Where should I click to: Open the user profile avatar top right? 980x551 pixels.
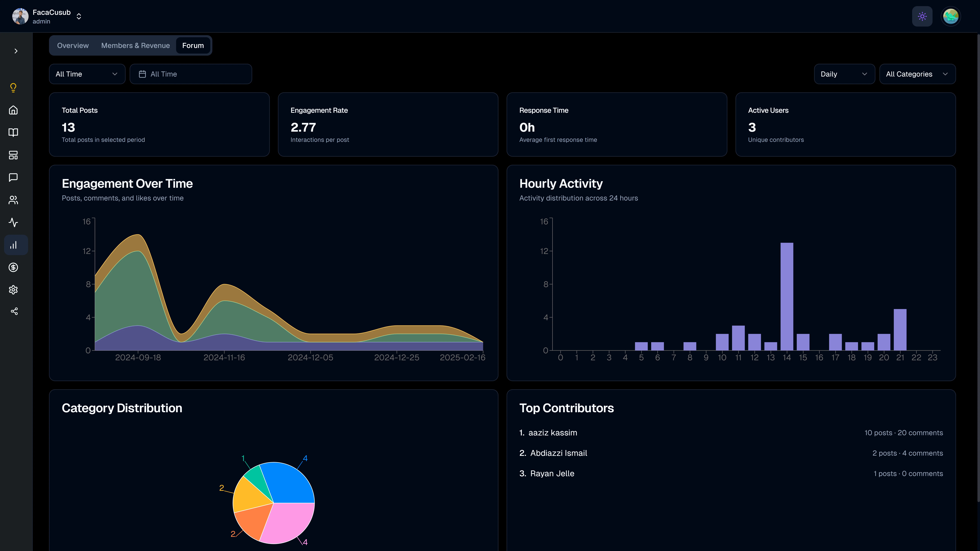(951, 16)
